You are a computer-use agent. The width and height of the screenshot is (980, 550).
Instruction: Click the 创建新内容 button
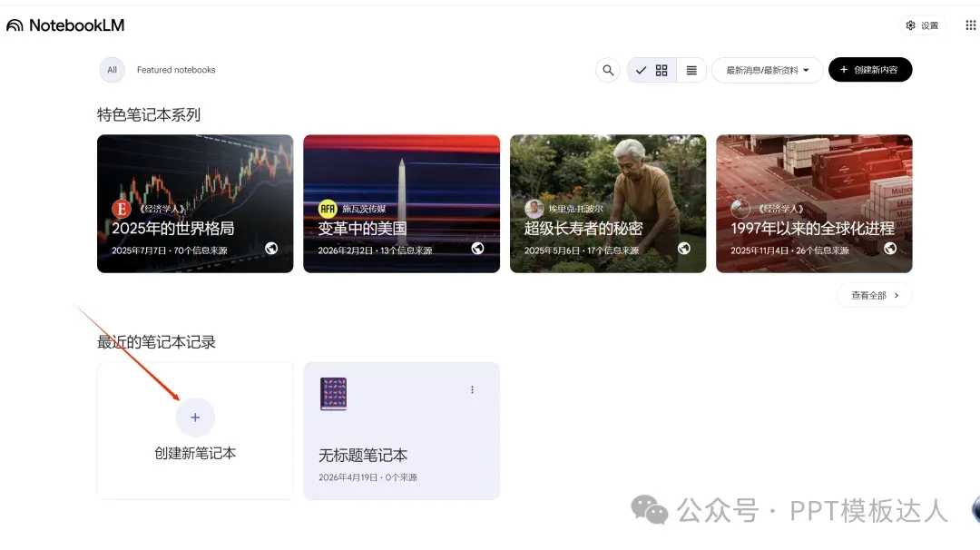coord(869,70)
